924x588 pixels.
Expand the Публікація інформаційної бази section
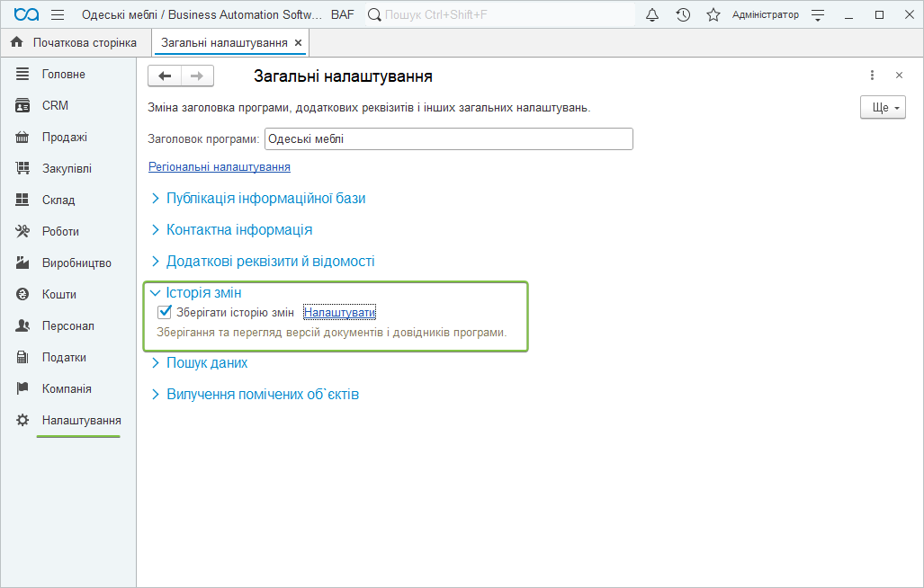[x=265, y=199]
